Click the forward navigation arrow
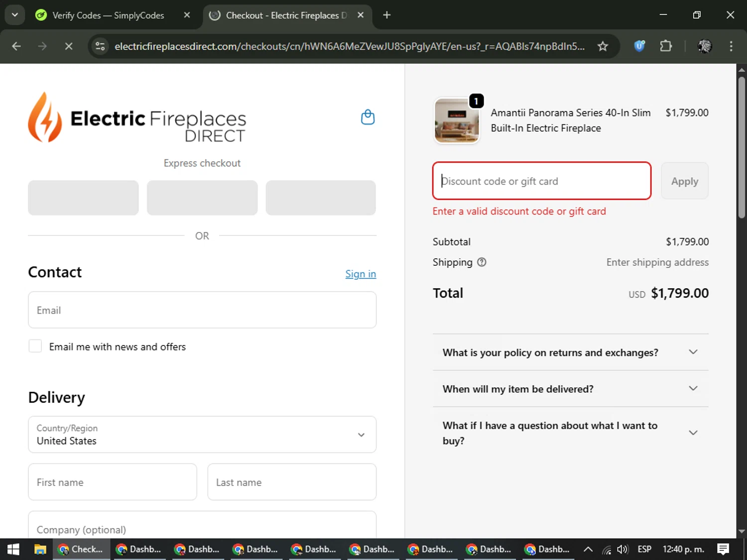Screen dimensions: 747x560 coord(42,46)
